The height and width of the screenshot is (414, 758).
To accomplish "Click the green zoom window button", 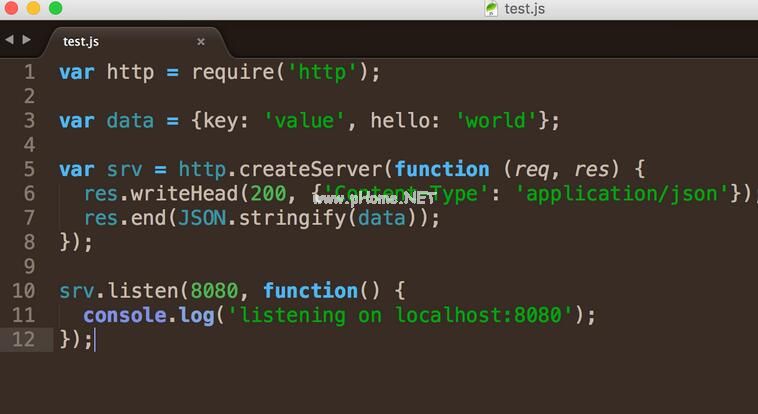I will pos(55,8).
